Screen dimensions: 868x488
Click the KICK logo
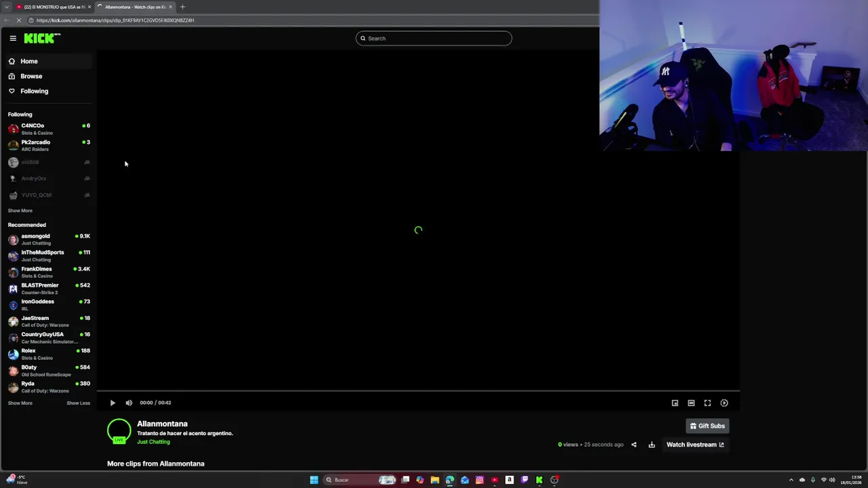[x=42, y=39]
